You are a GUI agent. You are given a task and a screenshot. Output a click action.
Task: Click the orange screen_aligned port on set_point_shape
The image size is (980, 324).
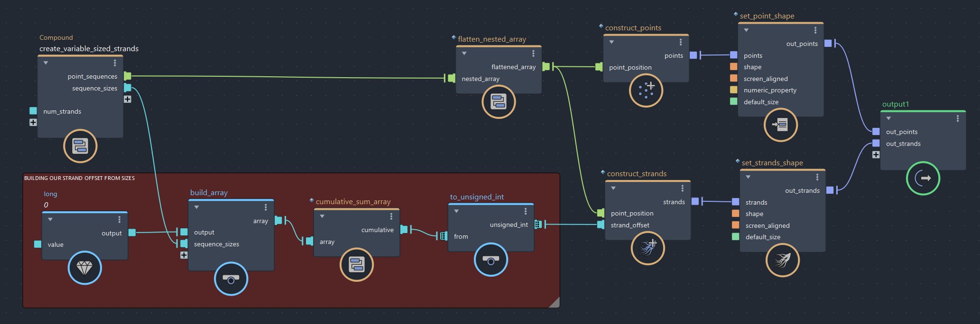click(734, 78)
